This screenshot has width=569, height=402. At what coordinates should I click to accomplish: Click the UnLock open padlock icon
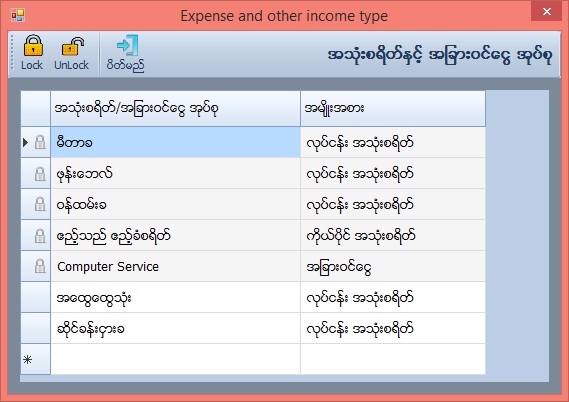(72, 46)
